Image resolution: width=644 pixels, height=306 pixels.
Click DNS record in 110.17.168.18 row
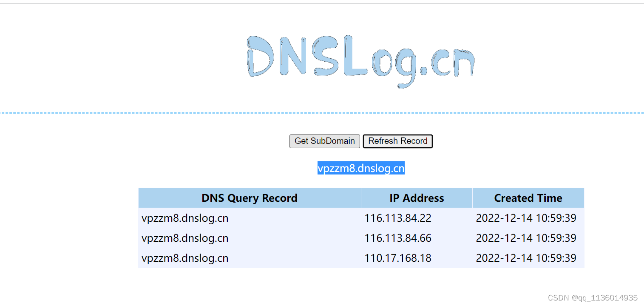(185, 258)
